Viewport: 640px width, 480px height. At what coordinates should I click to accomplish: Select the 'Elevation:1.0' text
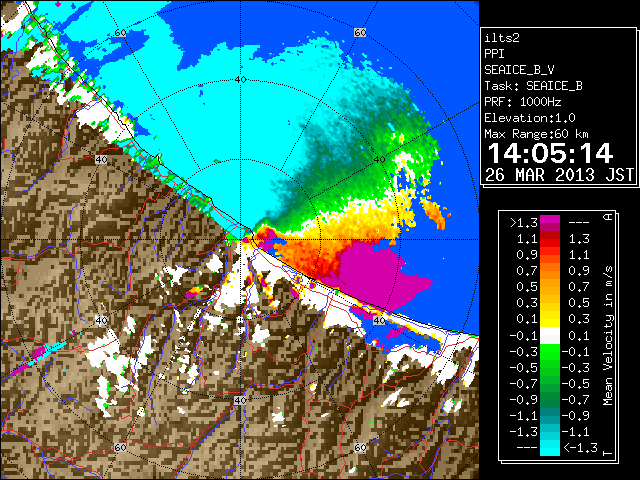[529, 118]
